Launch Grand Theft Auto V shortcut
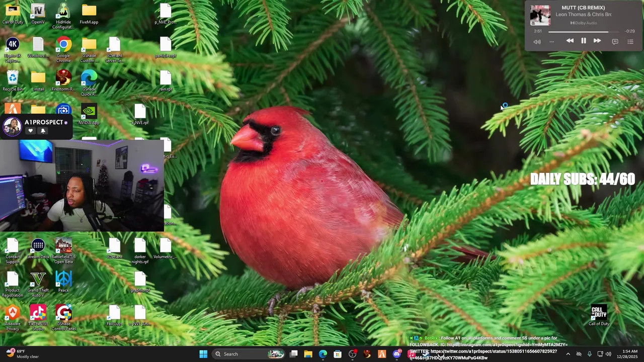 pyautogui.click(x=38, y=285)
